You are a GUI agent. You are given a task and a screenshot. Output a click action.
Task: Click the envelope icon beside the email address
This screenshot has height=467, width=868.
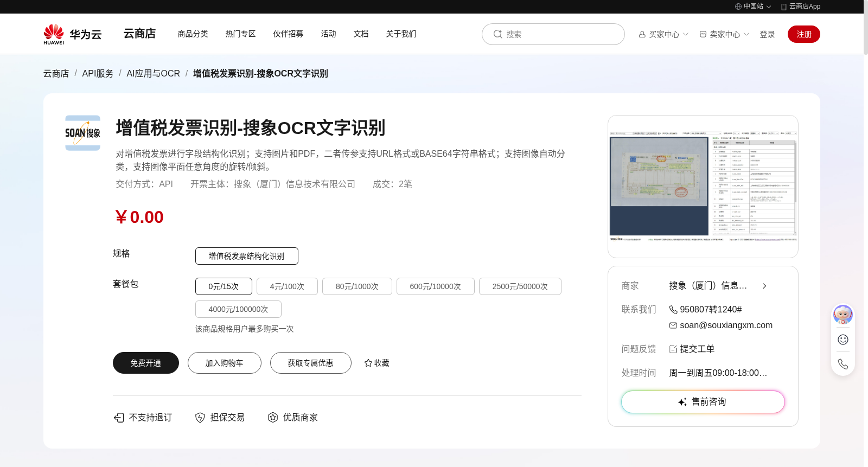673,325
